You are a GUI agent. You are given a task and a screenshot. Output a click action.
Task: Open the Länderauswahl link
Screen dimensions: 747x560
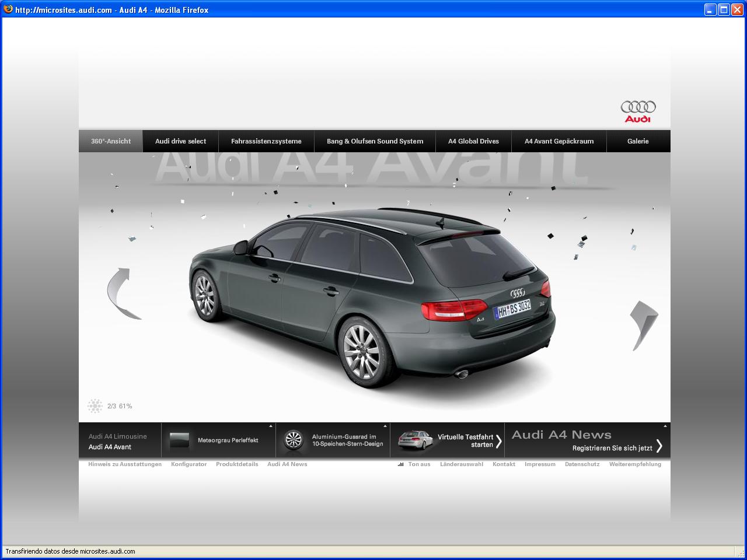[x=462, y=464]
